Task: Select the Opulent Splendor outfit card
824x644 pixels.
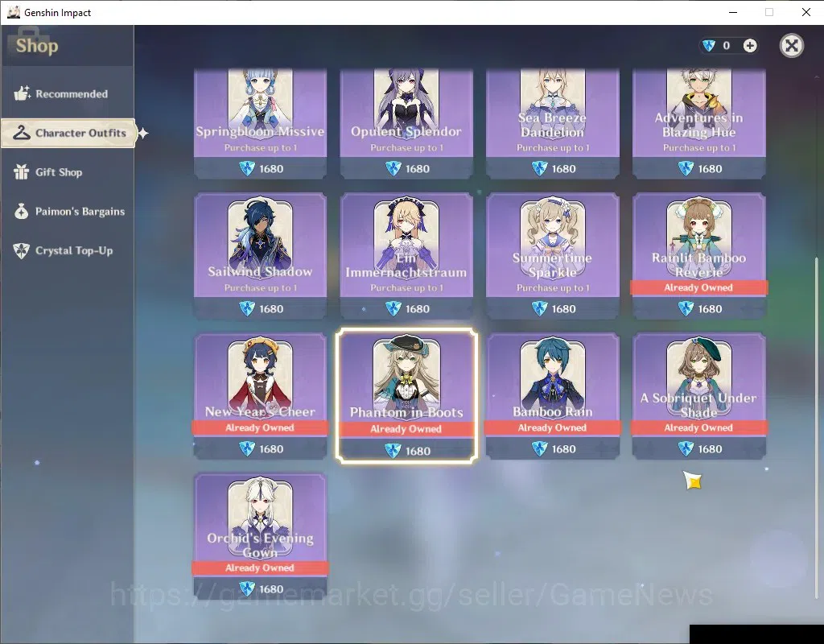Action: 406,123
